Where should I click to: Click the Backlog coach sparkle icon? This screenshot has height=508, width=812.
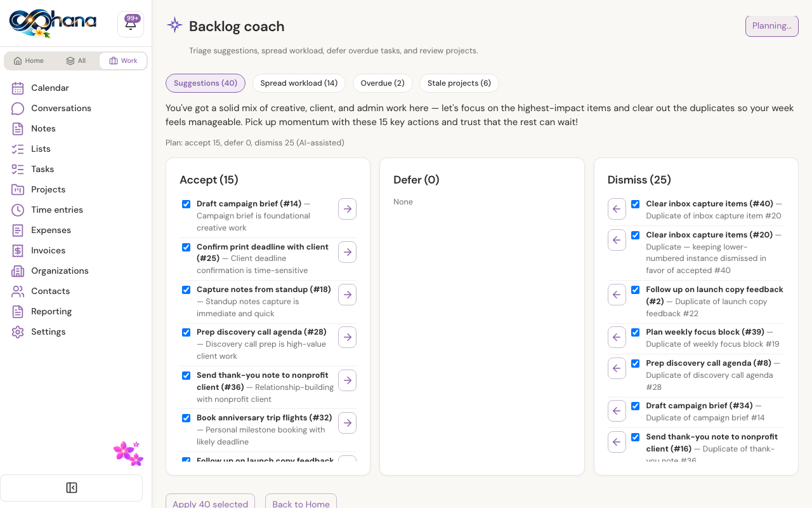pos(174,25)
